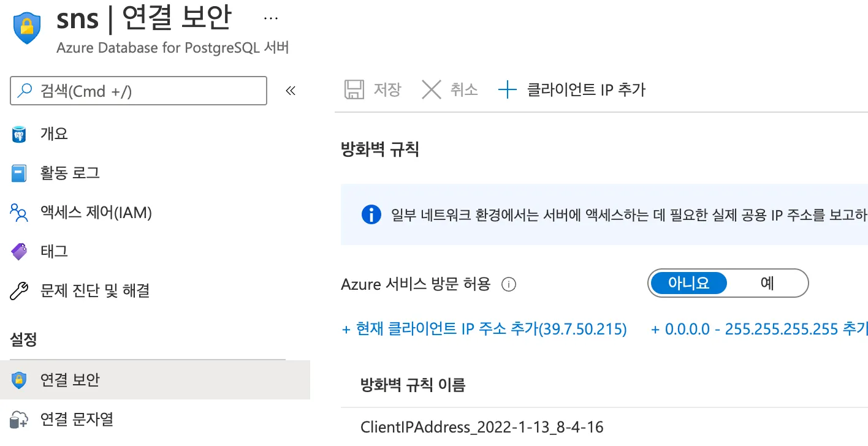The image size is (868, 446).
Task: Go to 액세스 제어(IAM)
Action: (x=96, y=213)
